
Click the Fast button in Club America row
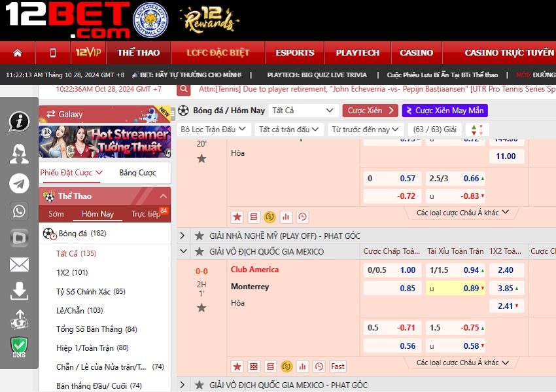[338, 366]
